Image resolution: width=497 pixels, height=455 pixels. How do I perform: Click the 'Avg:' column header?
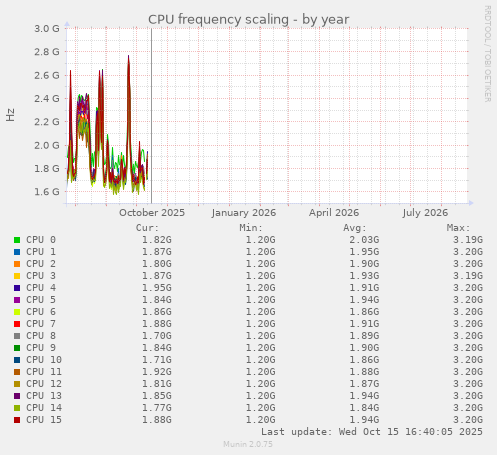pos(355,228)
